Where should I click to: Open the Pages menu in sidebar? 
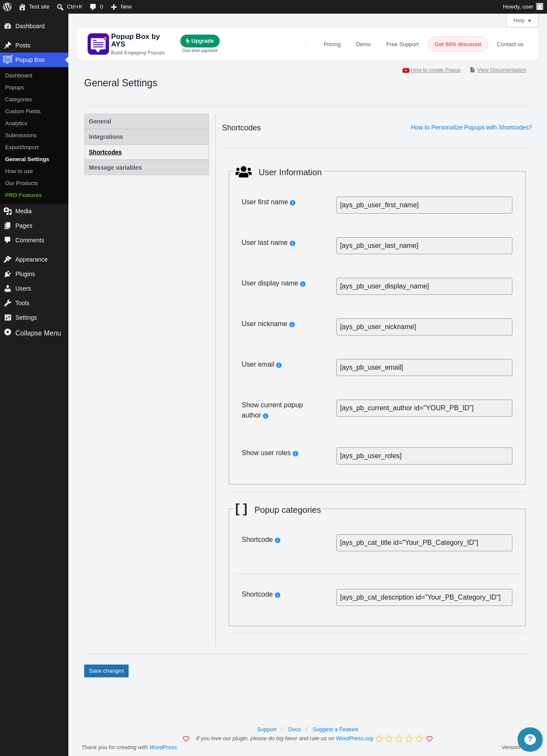click(x=34, y=226)
